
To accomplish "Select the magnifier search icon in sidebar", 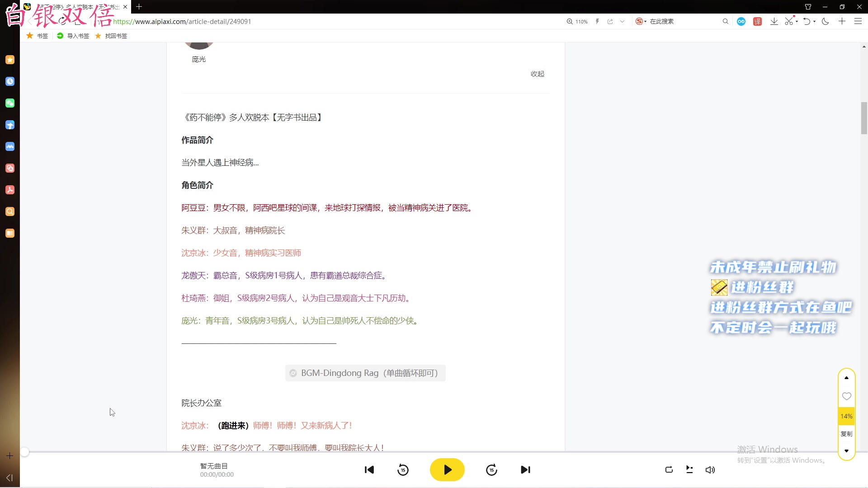I will (10, 211).
